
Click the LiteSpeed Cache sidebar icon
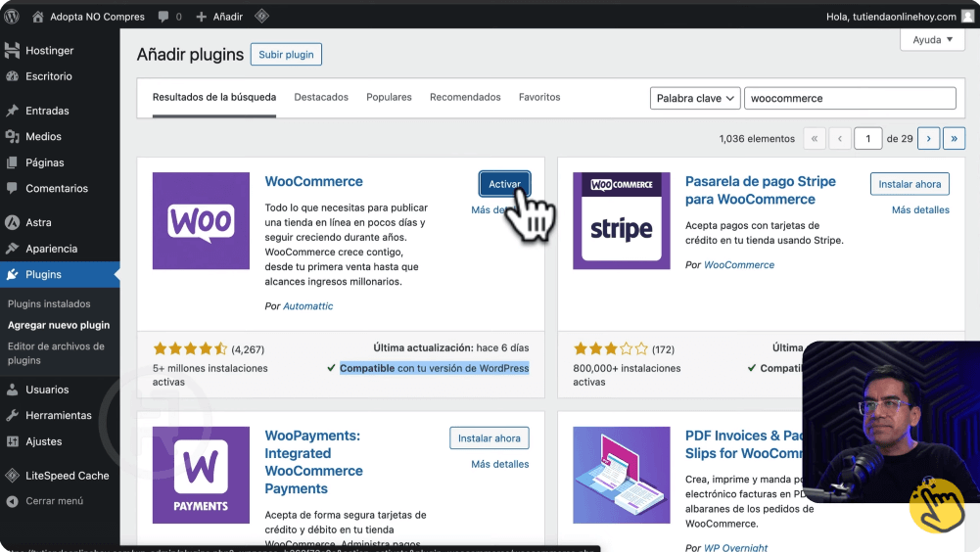12,476
